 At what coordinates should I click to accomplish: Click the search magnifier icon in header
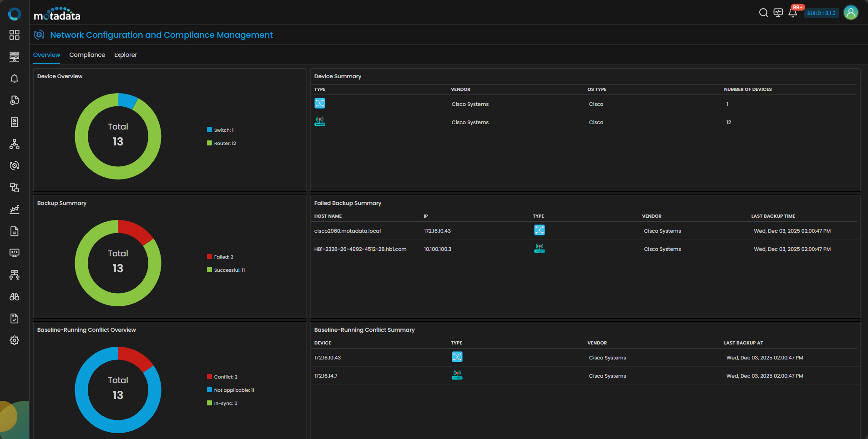763,13
